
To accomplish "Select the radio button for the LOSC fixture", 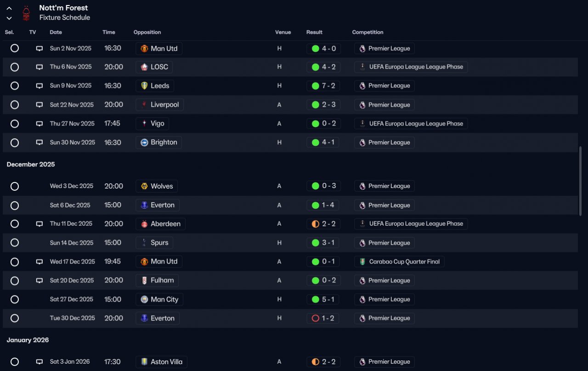I will pos(15,67).
